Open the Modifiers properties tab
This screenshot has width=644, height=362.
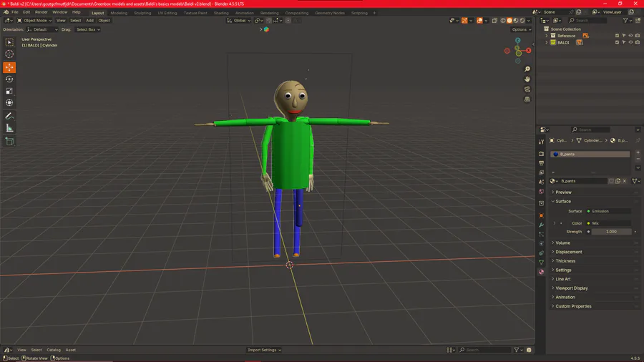[542, 225]
